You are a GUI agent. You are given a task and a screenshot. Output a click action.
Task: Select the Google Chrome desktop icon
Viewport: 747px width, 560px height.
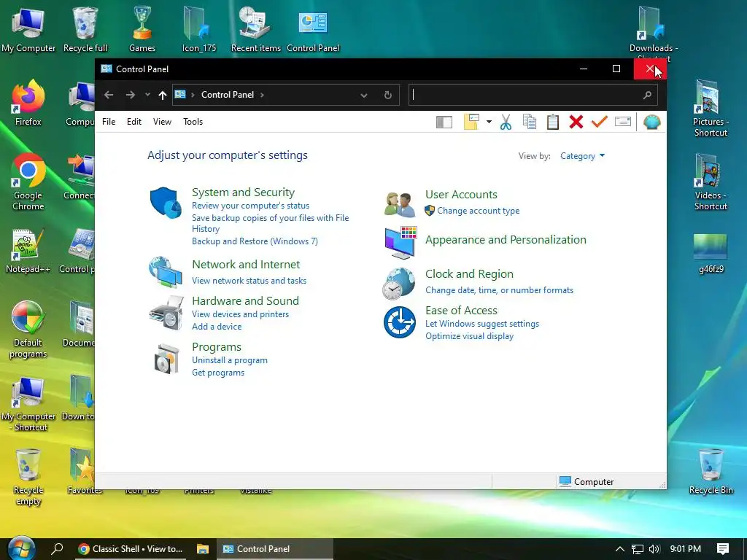28,182
